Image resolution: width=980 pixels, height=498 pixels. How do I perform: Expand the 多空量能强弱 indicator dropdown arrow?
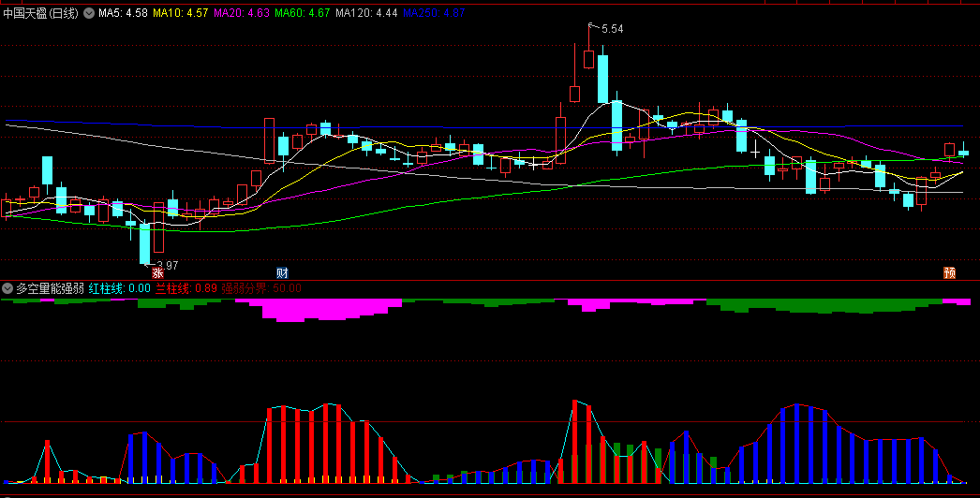[7, 288]
